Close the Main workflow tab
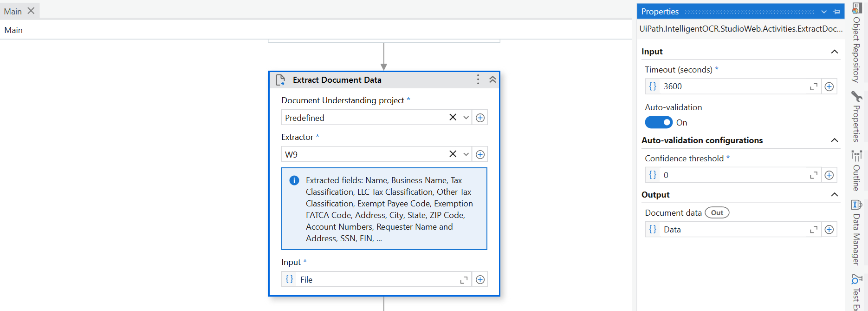Image resolution: width=868 pixels, height=311 pixels. point(31,11)
